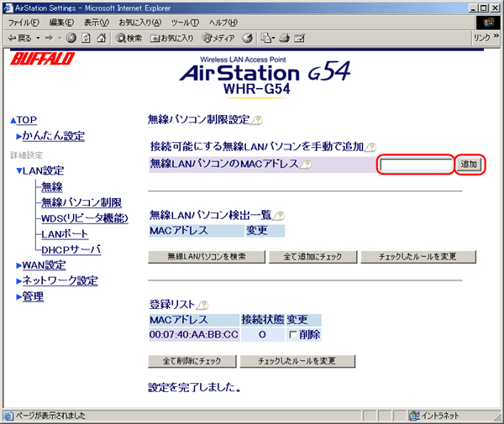Click the 全て削除にチェック button
This screenshot has width=504, height=424.
point(192,361)
